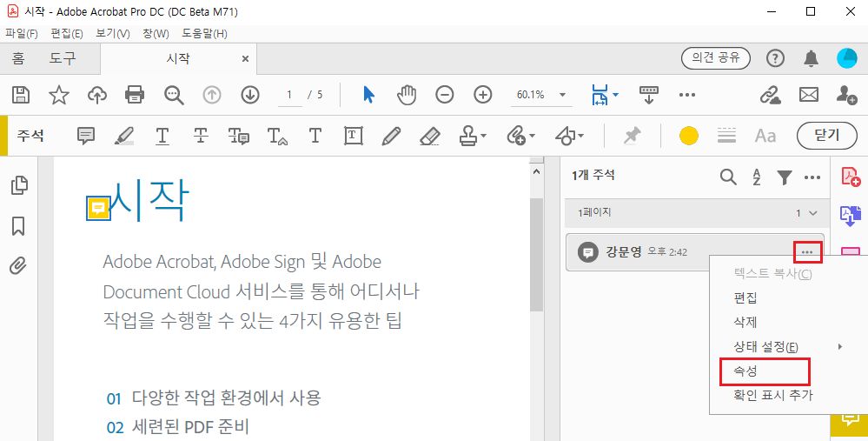Add file to starred with star icon
The width and height of the screenshot is (868, 441).
(x=59, y=95)
